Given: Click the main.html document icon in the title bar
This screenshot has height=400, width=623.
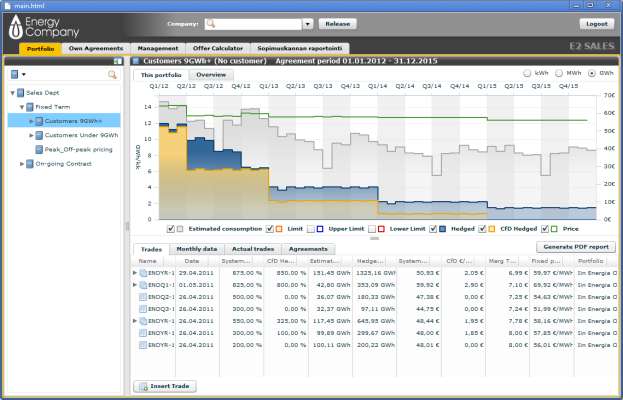Looking at the screenshot, I should pyautogui.click(x=7, y=6).
